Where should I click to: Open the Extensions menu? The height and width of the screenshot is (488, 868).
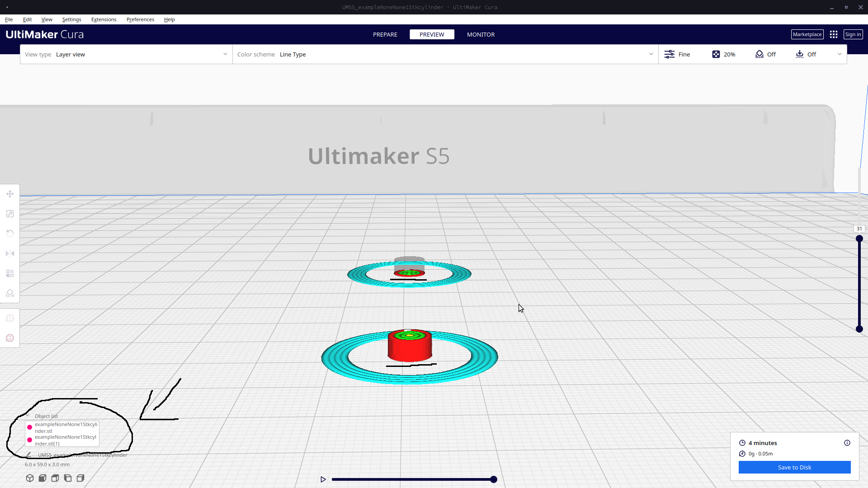click(x=104, y=19)
